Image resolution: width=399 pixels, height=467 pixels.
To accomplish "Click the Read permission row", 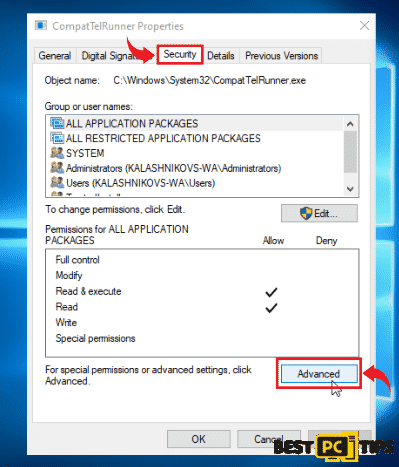I will (x=202, y=307).
